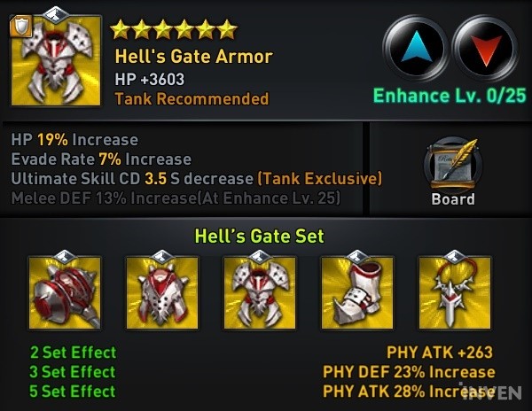Image resolution: width=532 pixels, height=411 pixels.
Task: Select the Hell's Gate necklace icon
Action: click(455, 292)
